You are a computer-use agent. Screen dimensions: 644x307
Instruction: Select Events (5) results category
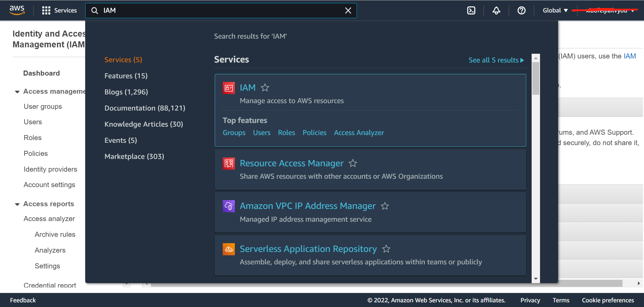click(x=120, y=140)
